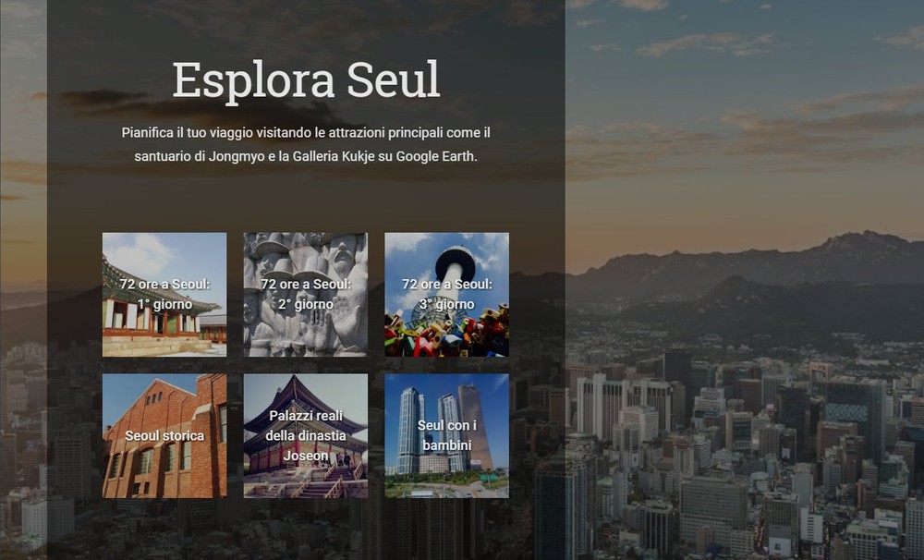This screenshot has height=560, width=924.
Task: Open the 72 ore a Seoul 3° giorno tile
Action: 446,294
